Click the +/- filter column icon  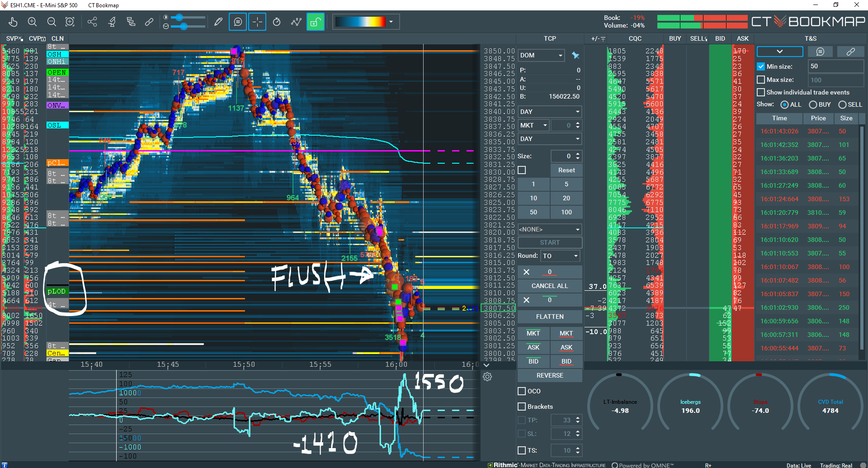click(x=598, y=39)
